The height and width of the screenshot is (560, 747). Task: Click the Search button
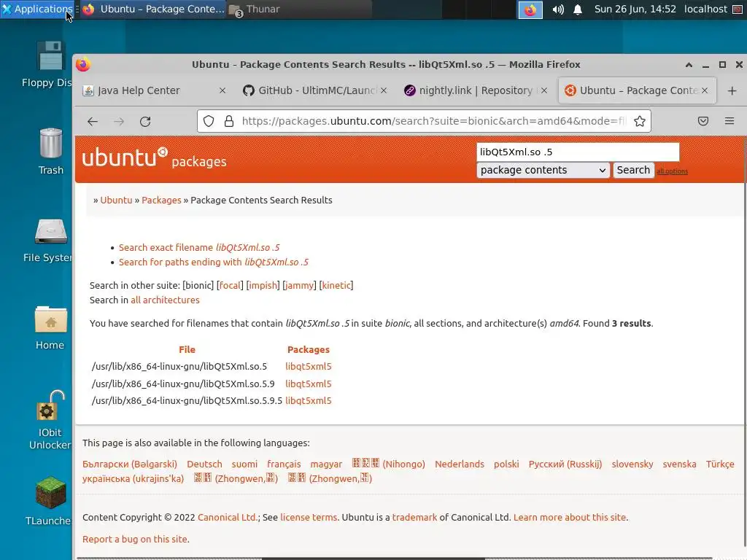[x=633, y=170]
